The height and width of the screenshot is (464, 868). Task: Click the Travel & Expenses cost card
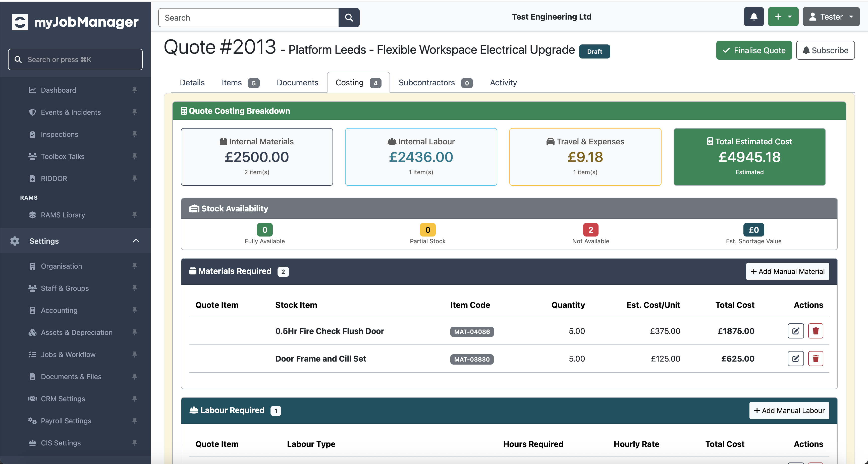click(x=585, y=157)
